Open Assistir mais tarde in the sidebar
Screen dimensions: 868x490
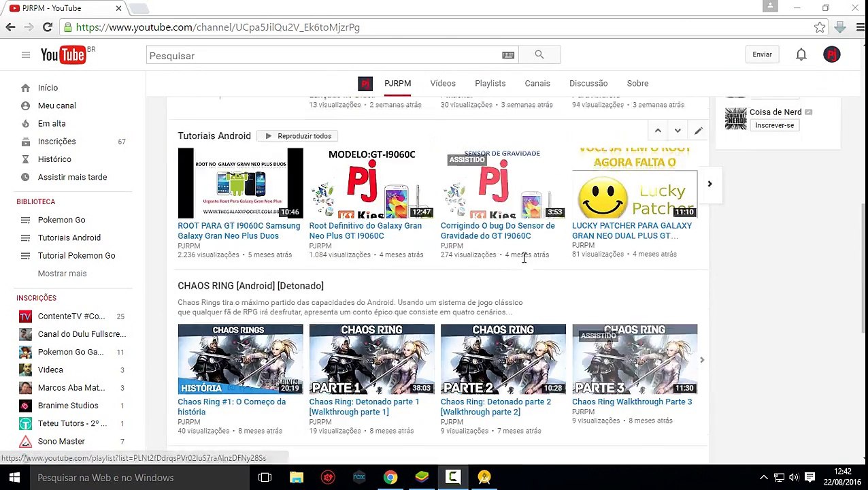tap(73, 177)
